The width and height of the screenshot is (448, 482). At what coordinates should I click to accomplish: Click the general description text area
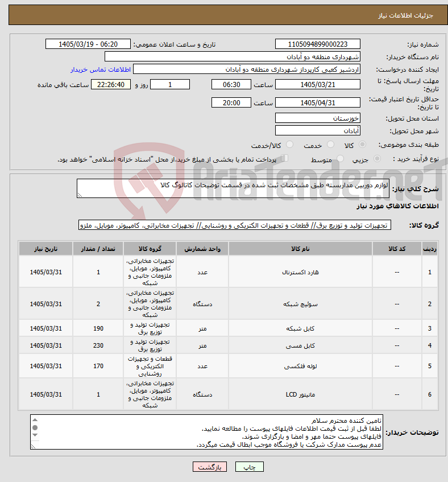pos(233,188)
